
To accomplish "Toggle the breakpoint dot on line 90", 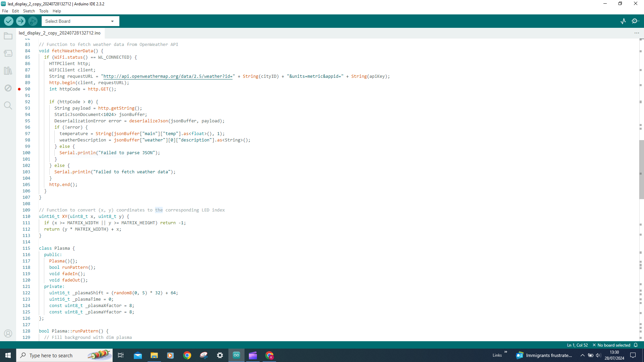I will [x=19, y=89].
